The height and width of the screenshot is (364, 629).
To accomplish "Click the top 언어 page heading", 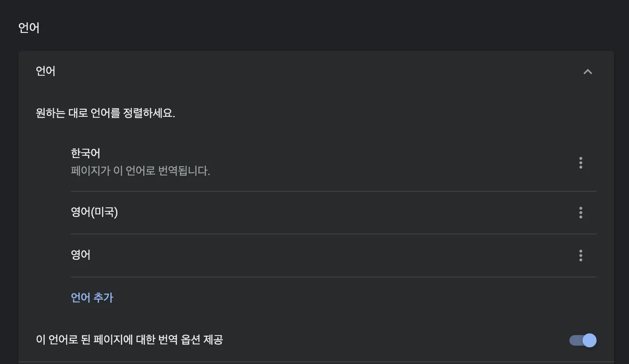I will tap(29, 28).
